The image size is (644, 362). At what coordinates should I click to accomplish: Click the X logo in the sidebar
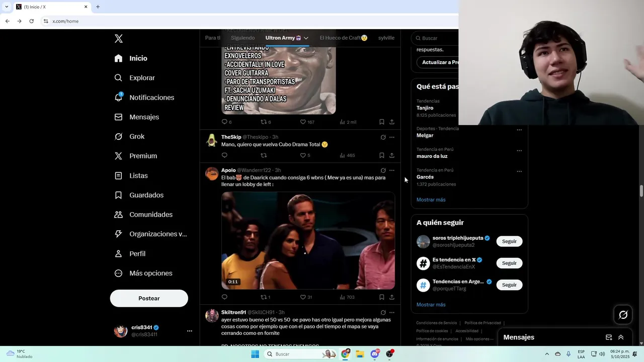[118, 39]
